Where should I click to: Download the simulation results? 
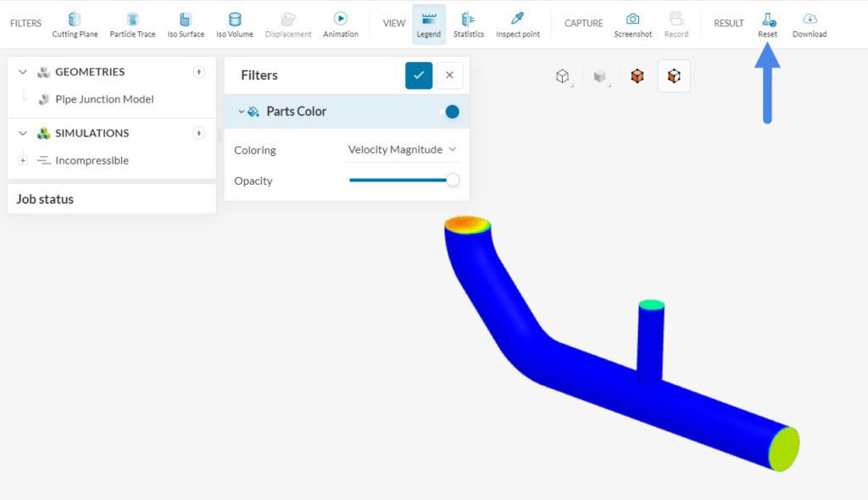(x=809, y=24)
